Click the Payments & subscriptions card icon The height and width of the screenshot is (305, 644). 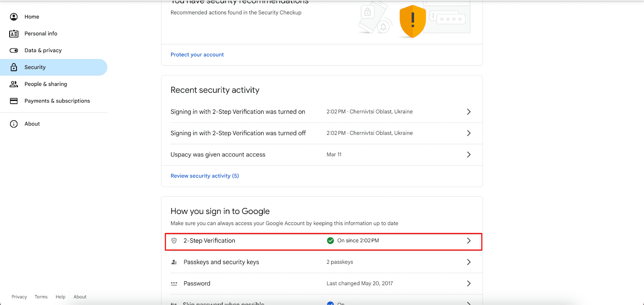coord(14,101)
